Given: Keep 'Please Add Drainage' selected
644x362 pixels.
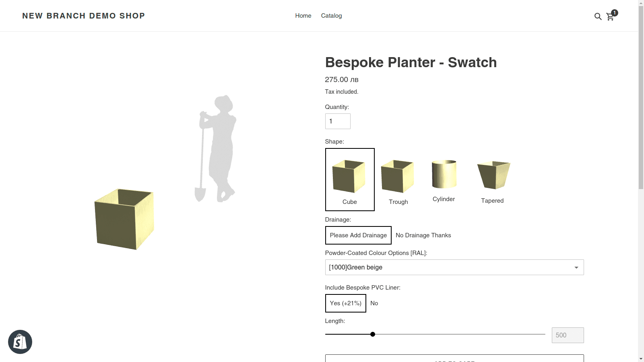Looking at the screenshot, I should pos(358,235).
